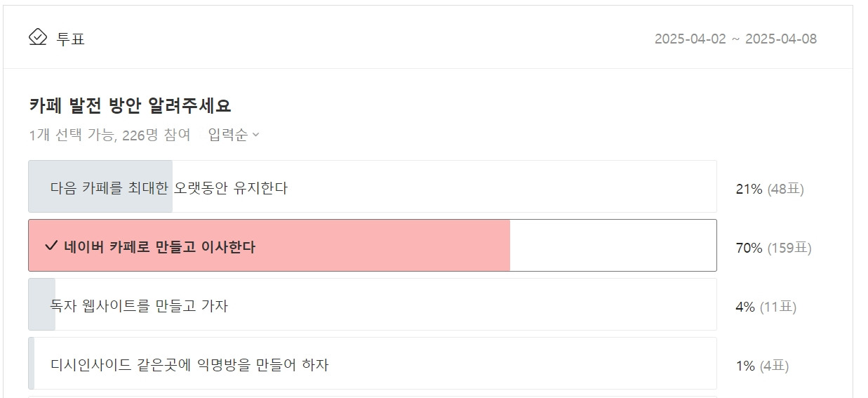Click the checkmark on 네이버 카페 option

coord(51,246)
